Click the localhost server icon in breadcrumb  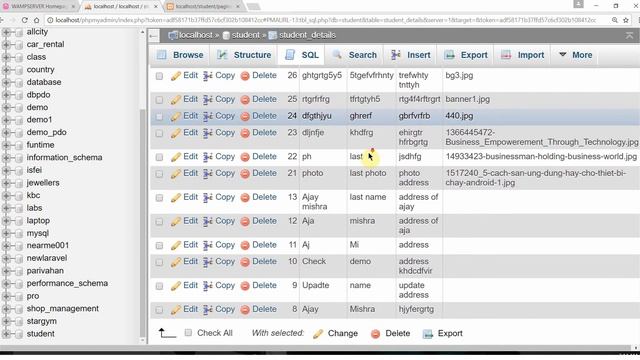pos(173,36)
